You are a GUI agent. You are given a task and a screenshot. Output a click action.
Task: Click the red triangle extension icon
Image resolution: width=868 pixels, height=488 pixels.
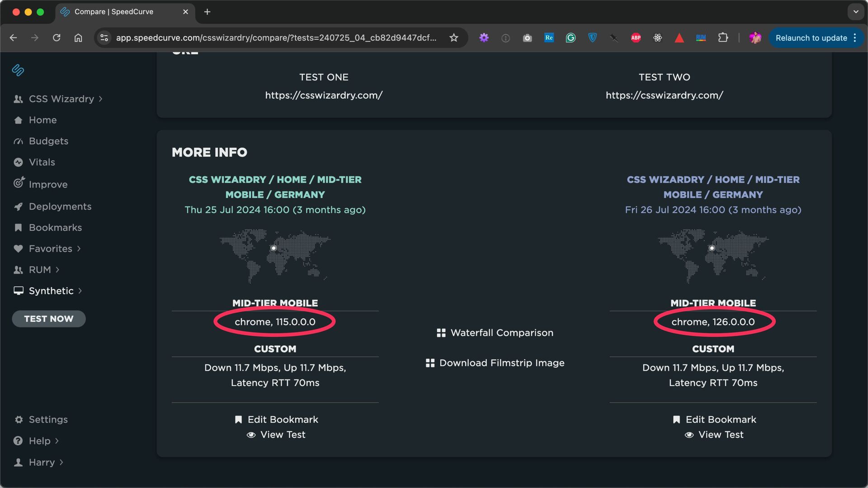click(679, 38)
